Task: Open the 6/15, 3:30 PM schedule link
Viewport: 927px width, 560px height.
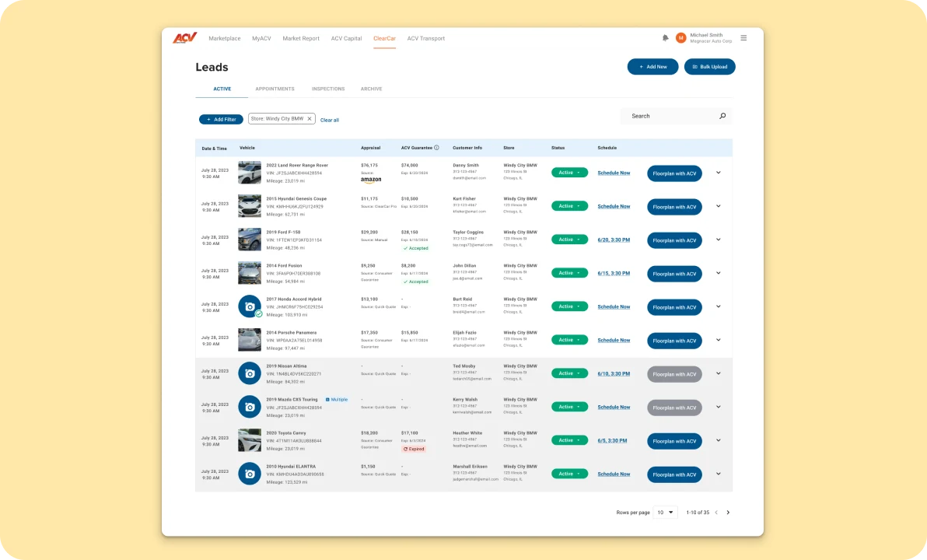Action: [614, 273]
